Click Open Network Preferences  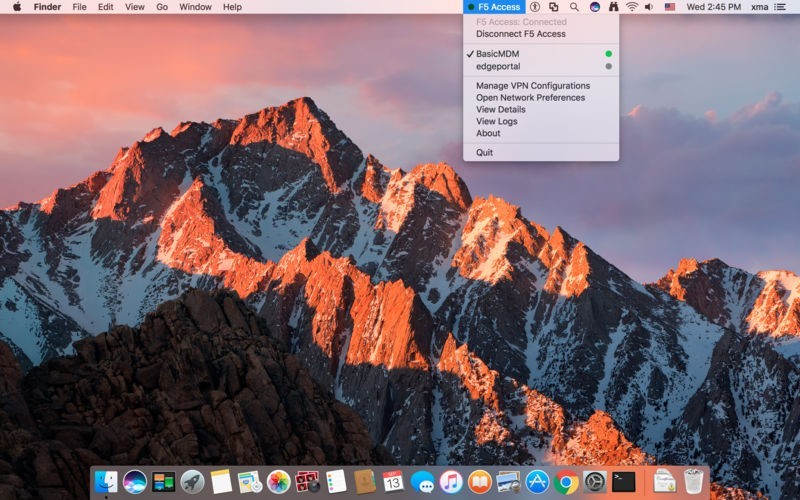tap(530, 98)
